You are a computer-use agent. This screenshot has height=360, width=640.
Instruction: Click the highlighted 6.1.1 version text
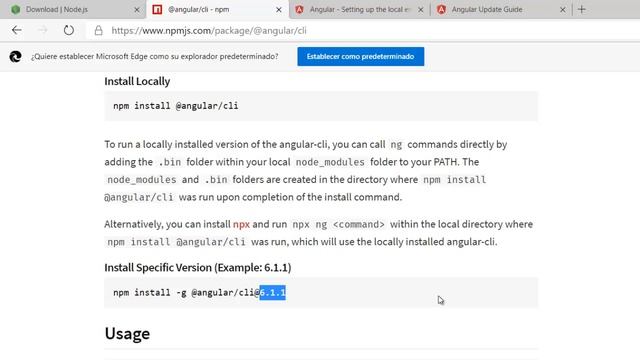273,293
